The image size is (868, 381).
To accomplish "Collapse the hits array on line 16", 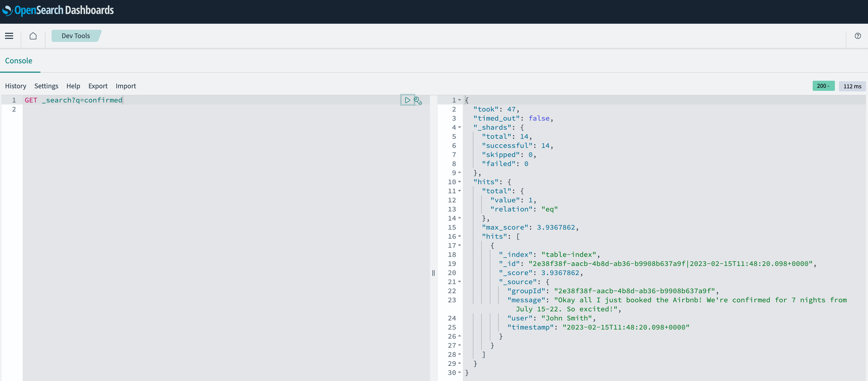I will pyautogui.click(x=459, y=236).
